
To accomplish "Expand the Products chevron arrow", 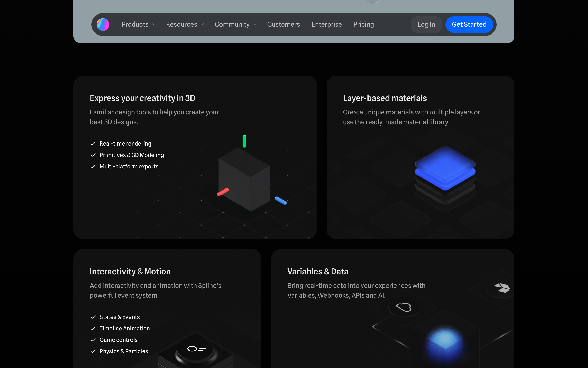I will click(154, 24).
